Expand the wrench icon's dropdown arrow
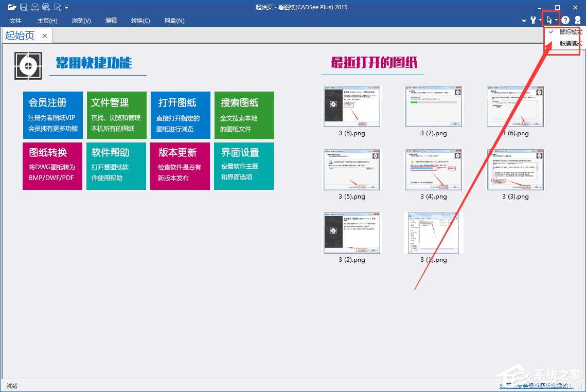This screenshot has height=392, width=586. pos(540,20)
